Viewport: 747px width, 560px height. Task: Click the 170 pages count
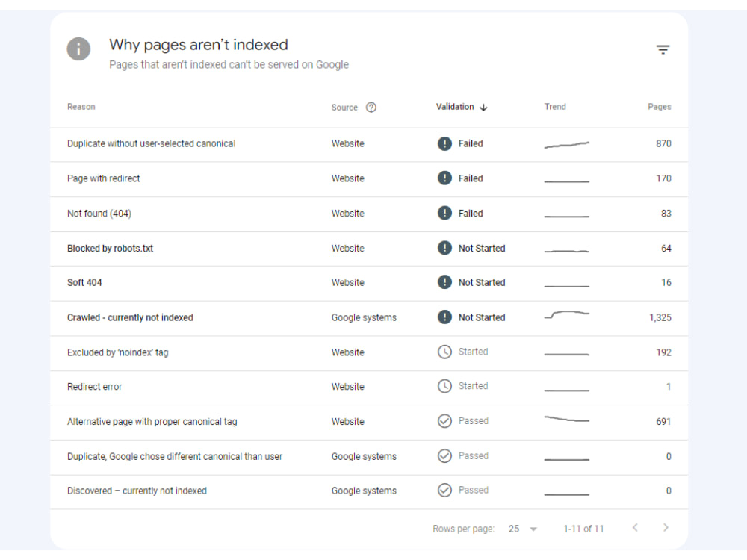663,178
